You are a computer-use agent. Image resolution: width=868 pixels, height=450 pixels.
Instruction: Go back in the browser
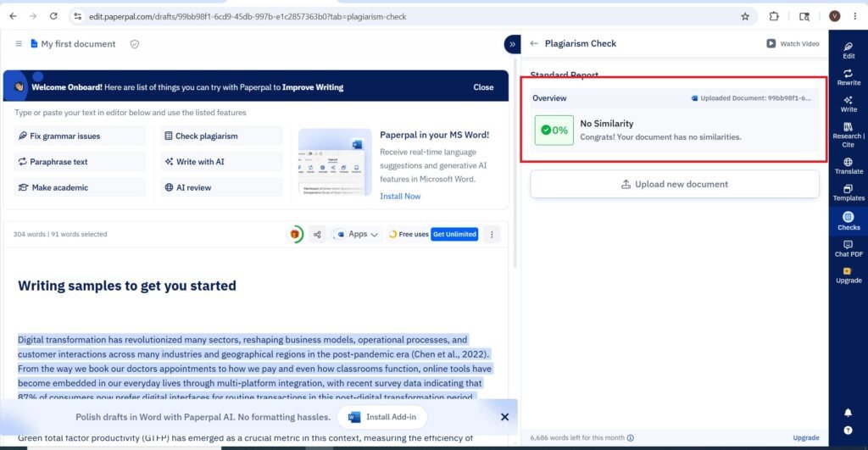click(x=14, y=17)
